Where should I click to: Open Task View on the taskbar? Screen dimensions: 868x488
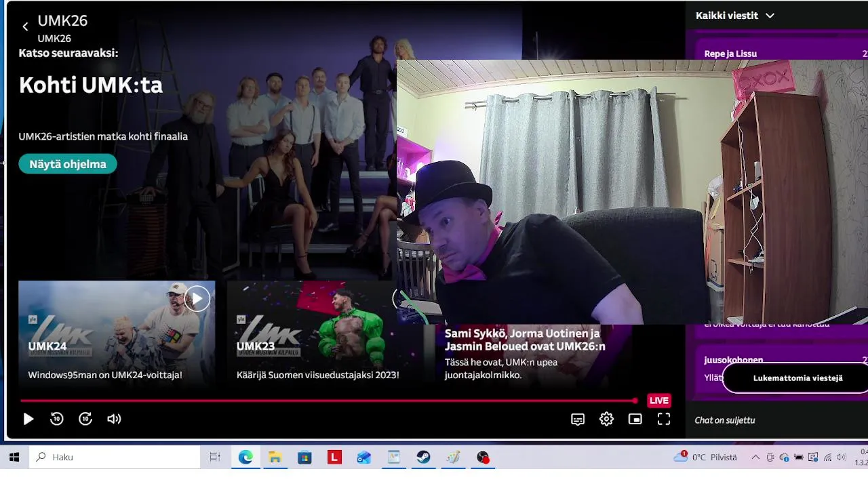(215, 457)
